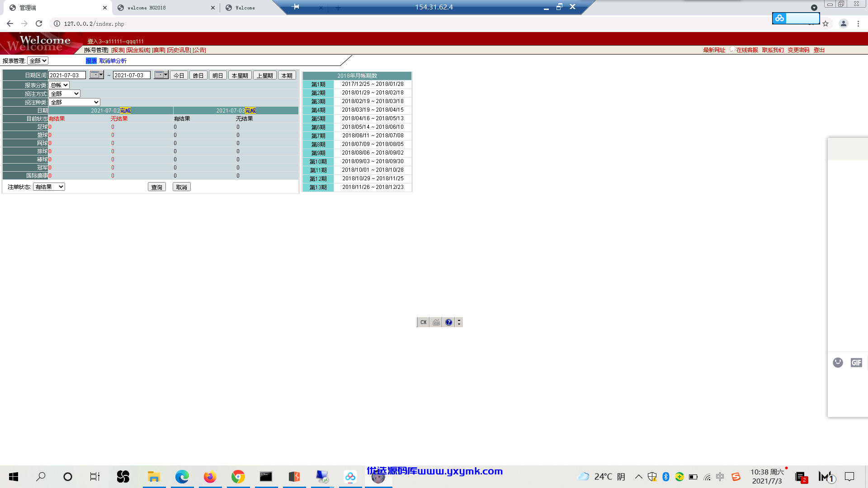Image resolution: width=868 pixels, height=488 pixels.
Task: Open the command prompt taskbar icon
Action: pyautogui.click(x=266, y=477)
